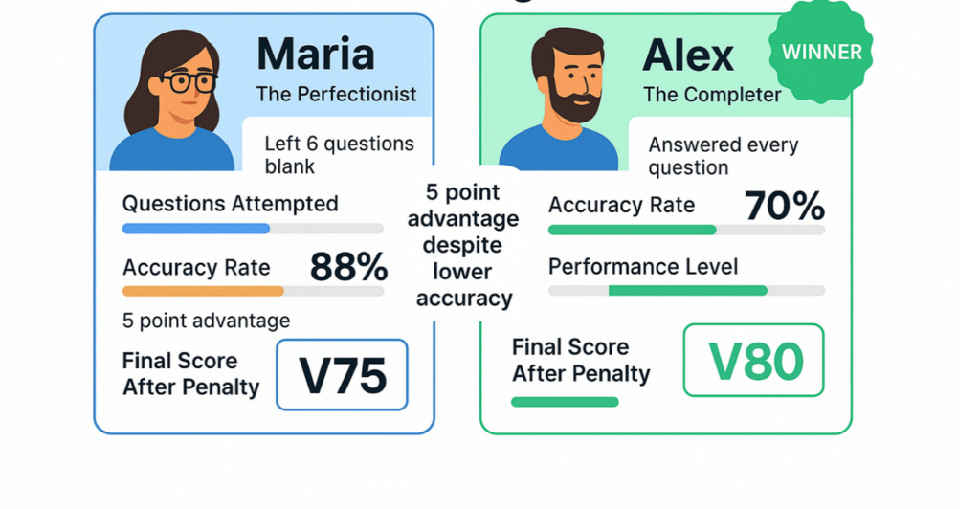The image size is (980, 509).
Task: Click Maria's 'Final Score After Penalty' label
Action: (x=190, y=374)
